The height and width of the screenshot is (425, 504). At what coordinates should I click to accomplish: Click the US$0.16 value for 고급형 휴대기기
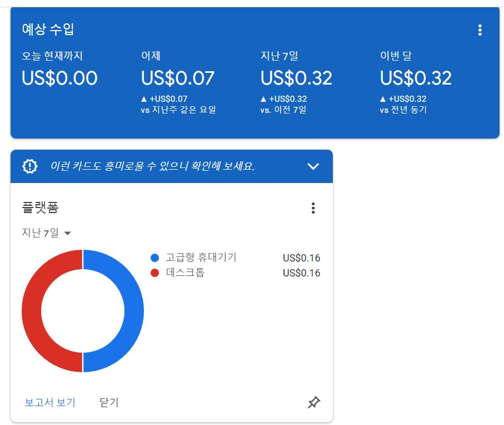302,258
